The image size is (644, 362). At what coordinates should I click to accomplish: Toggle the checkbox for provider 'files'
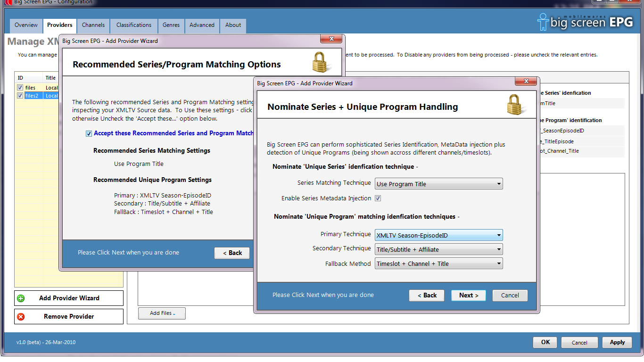coord(20,88)
